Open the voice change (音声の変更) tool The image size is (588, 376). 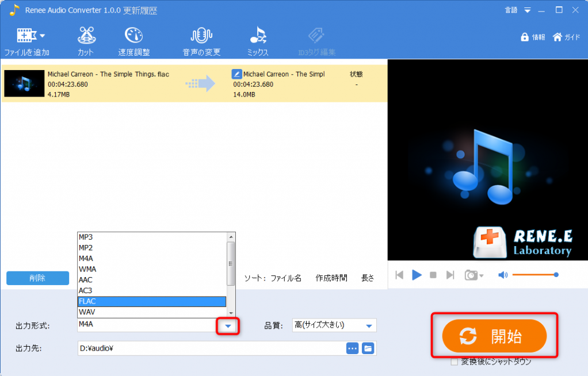point(201,41)
